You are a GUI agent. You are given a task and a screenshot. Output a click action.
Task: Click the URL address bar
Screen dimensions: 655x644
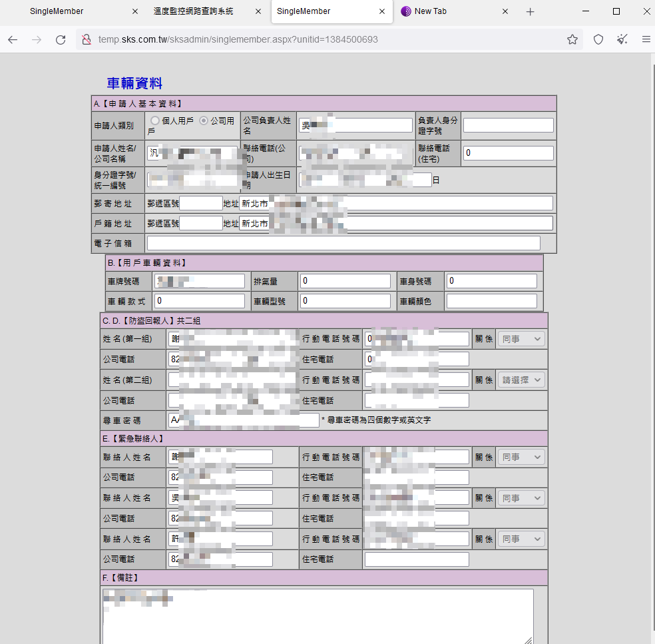[326, 39]
